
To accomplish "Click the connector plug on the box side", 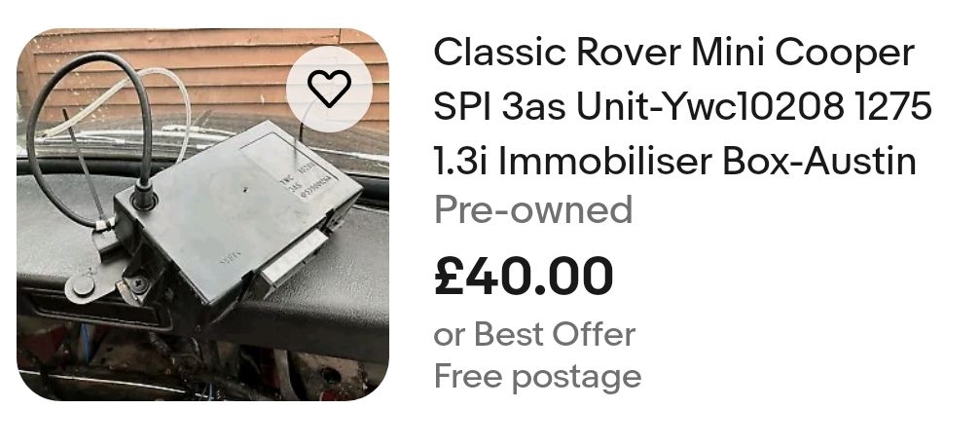I will point(294,259).
